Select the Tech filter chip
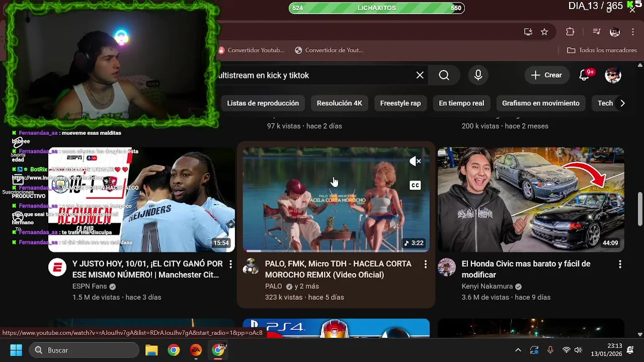The width and height of the screenshot is (644, 362). tap(604, 103)
